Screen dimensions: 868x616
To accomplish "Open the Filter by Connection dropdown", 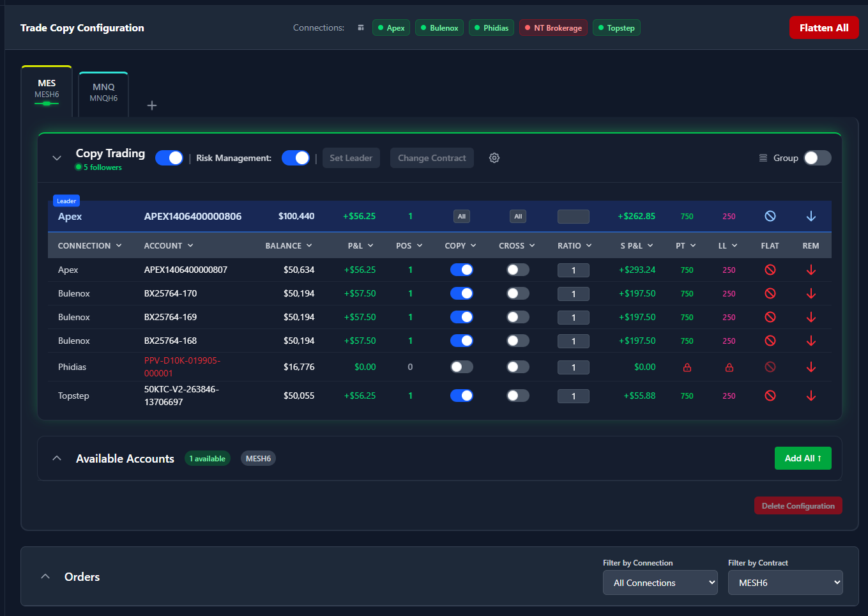I will (x=660, y=582).
